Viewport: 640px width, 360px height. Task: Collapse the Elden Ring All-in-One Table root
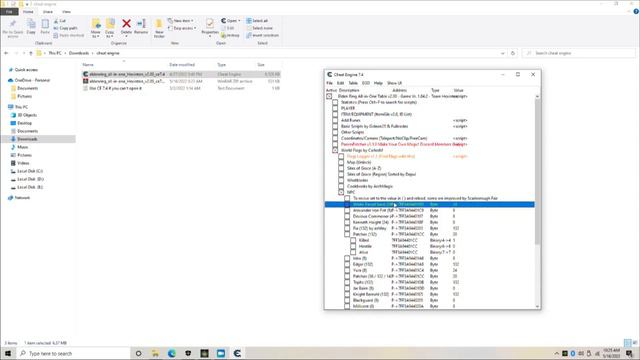pyautogui.click(x=329, y=96)
